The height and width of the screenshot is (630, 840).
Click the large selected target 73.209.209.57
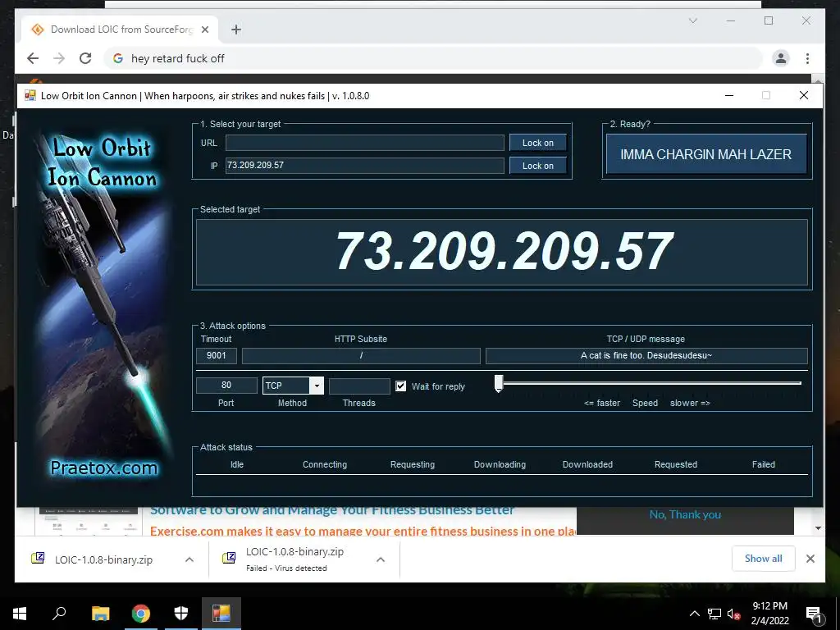click(x=504, y=251)
